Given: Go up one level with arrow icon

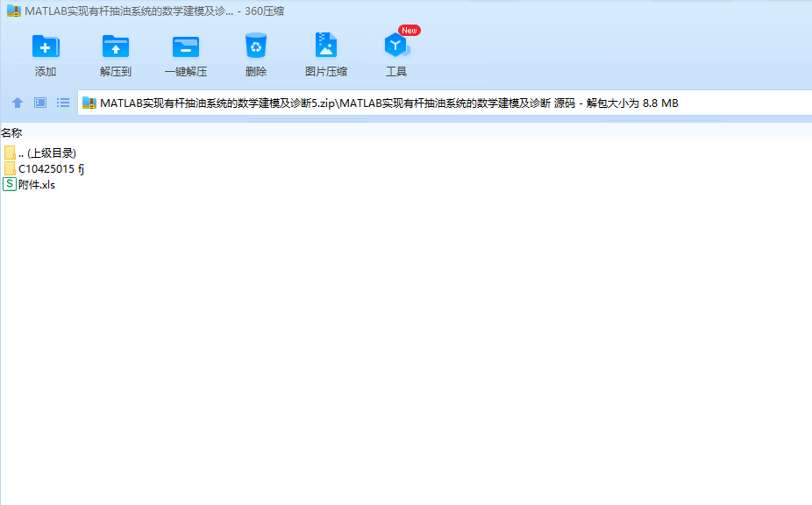Looking at the screenshot, I should (18, 103).
